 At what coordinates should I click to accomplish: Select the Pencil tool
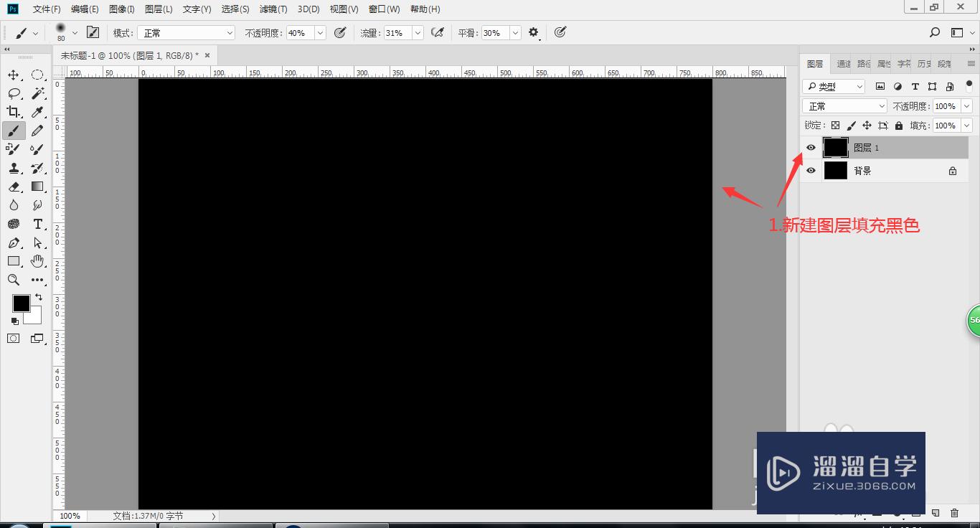(x=37, y=131)
